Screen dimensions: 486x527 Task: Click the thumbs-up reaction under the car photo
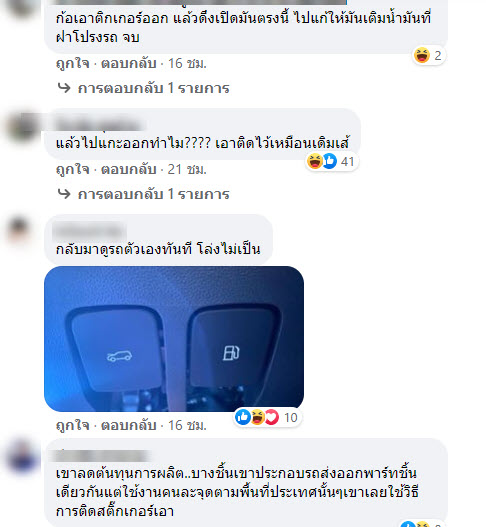243,417
